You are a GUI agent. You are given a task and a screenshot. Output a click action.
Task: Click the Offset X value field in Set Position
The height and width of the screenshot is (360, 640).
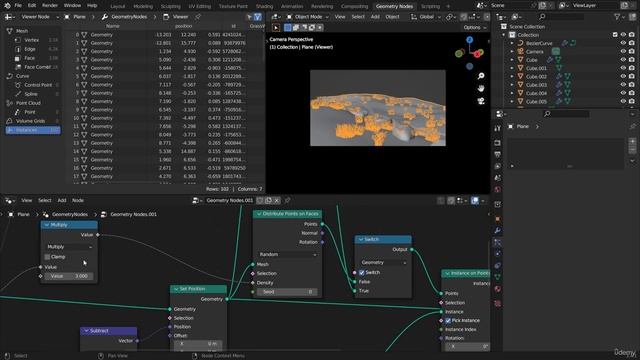coord(198,344)
